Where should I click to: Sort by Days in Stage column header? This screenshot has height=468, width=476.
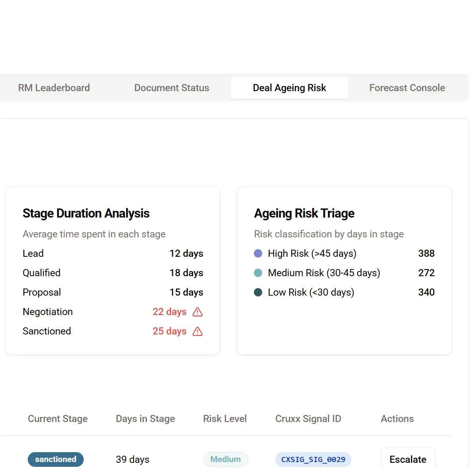[145, 419]
